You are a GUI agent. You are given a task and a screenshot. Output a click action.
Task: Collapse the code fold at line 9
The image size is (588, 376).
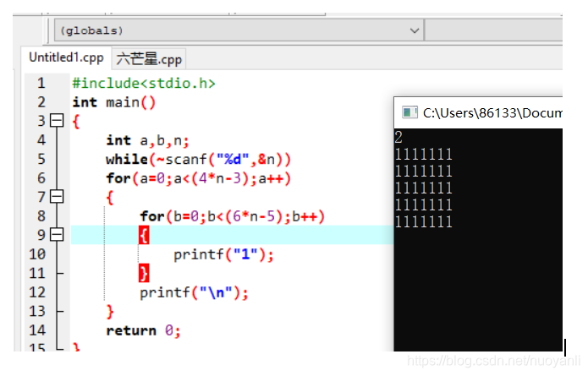point(57,235)
